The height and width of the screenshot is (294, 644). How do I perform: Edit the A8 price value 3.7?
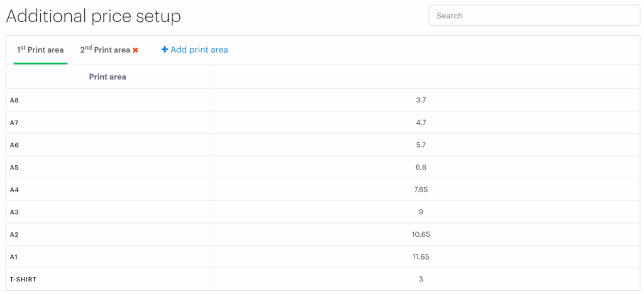[421, 100]
